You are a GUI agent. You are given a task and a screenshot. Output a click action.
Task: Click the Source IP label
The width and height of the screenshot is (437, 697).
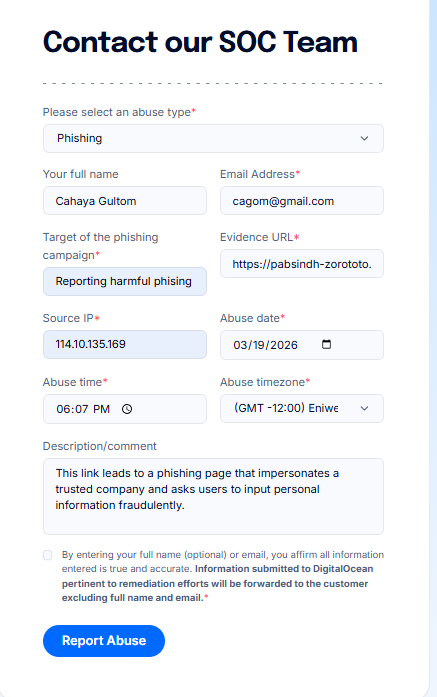point(71,318)
